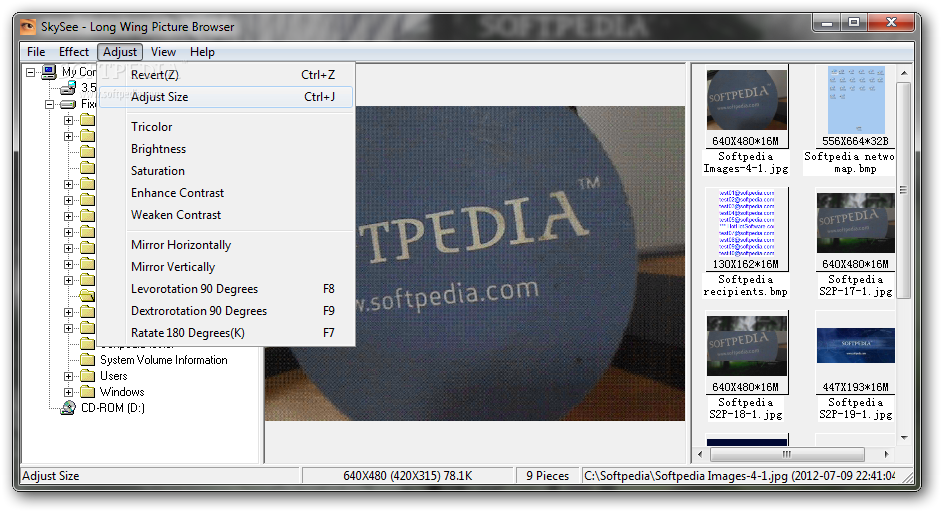Click the CD-ROM drive icon
942x512 pixels.
pos(68,408)
